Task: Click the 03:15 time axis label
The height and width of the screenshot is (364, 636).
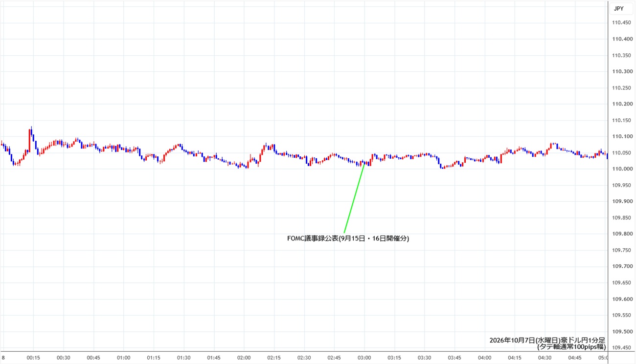Action: pos(394,358)
